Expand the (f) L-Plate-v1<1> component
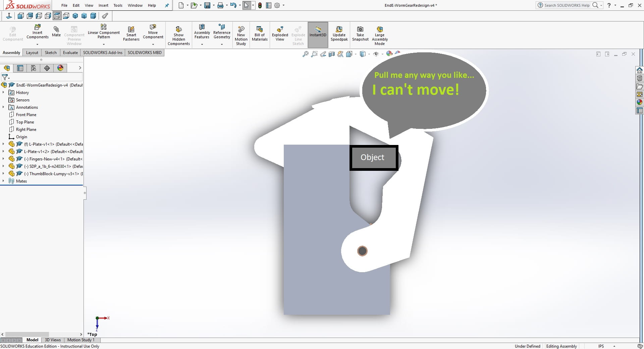 (x=3, y=144)
